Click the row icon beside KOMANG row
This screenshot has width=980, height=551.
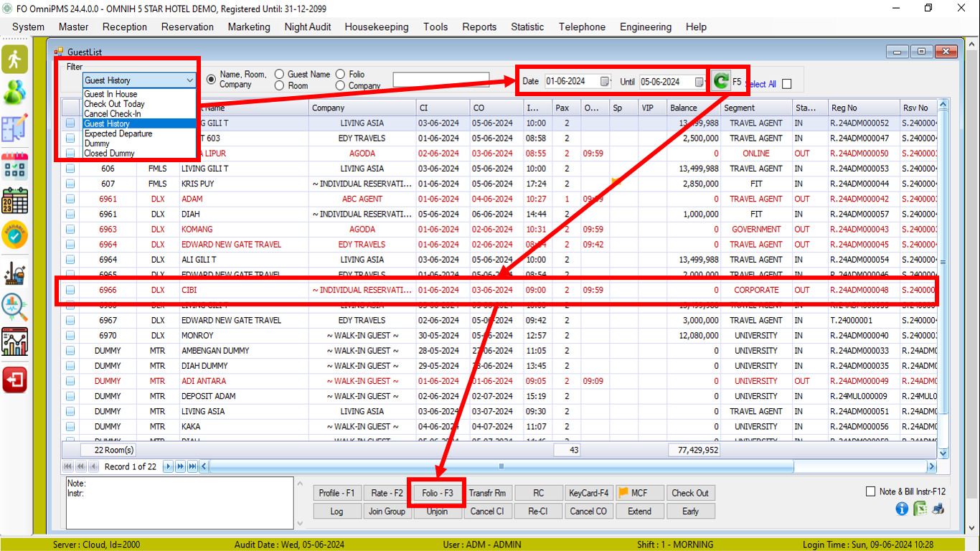coord(70,229)
